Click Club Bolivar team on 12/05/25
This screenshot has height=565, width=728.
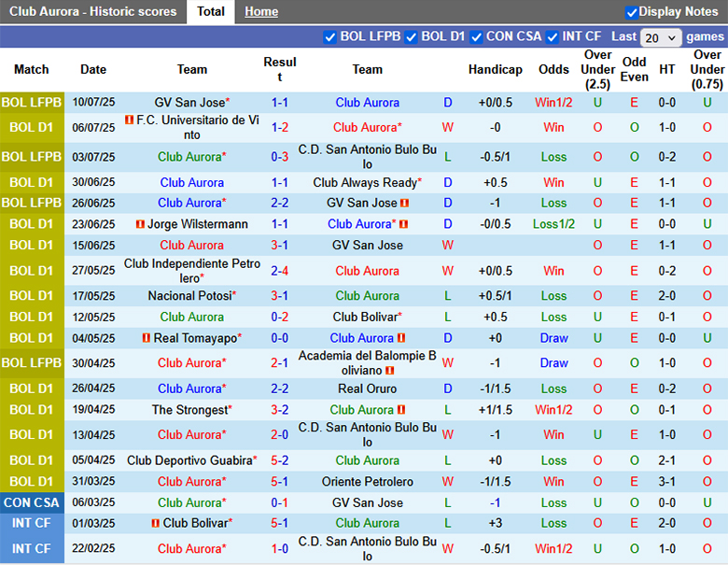point(367,317)
